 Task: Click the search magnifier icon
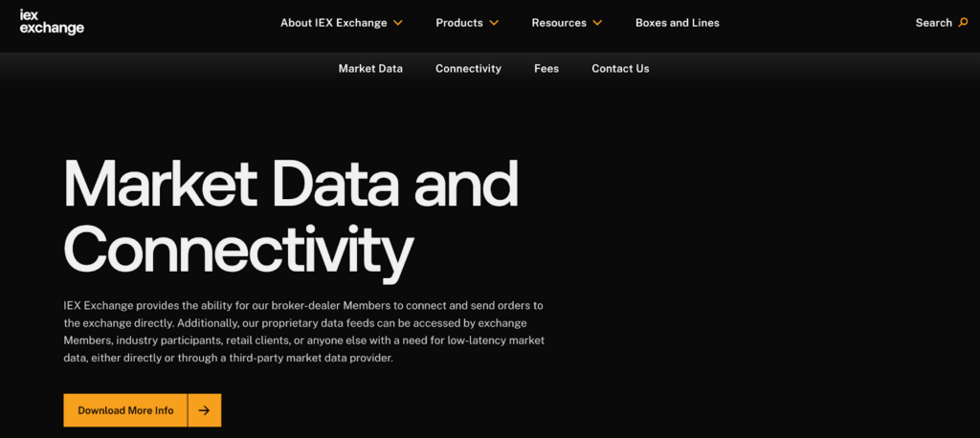(x=963, y=23)
